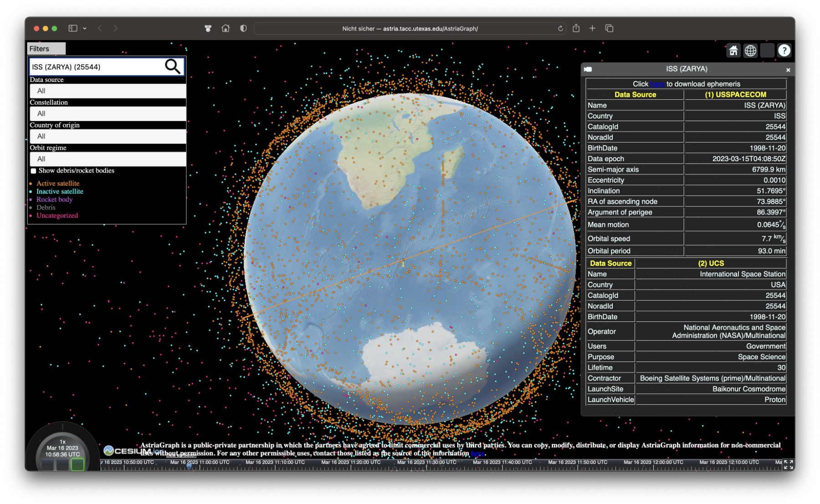Click the '86.3997°' argument of perigee value

(x=771, y=212)
